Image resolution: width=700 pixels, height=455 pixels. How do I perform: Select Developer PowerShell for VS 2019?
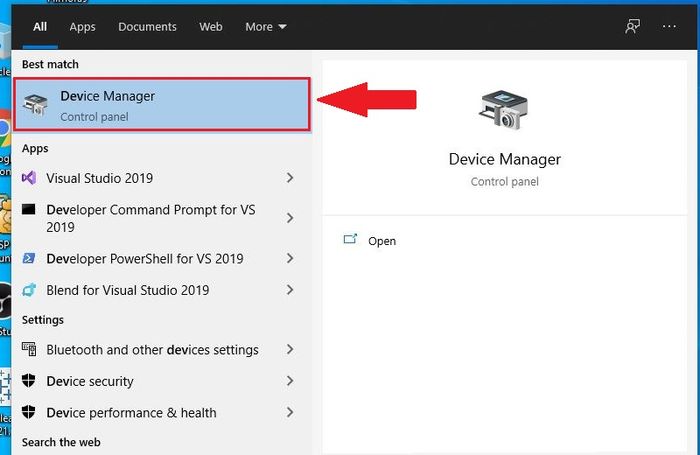[162, 259]
